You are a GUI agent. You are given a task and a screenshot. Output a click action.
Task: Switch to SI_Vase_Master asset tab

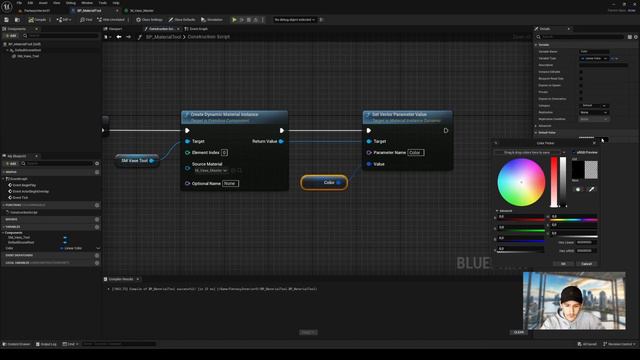click(x=139, y=11)
